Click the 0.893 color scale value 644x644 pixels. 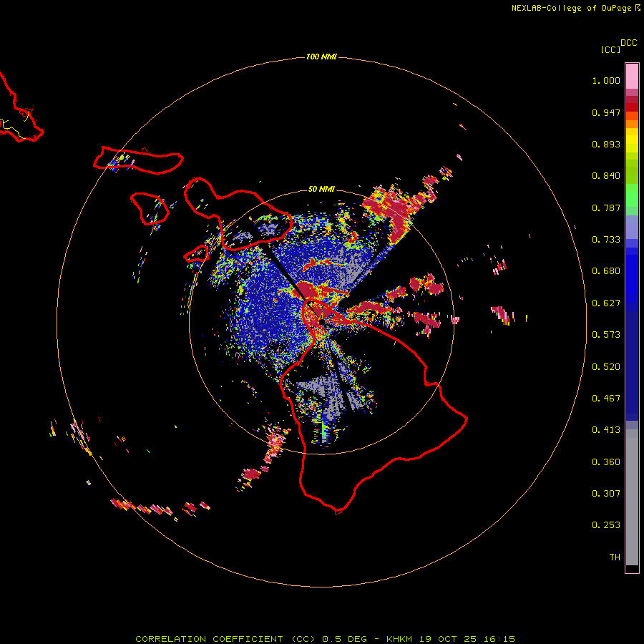pyautogui.click(x=606, y=144)
